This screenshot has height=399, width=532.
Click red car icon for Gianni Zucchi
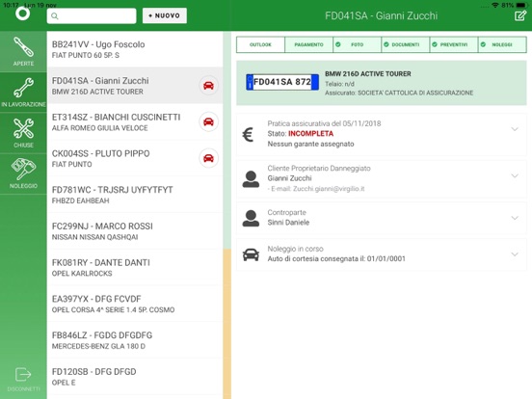click(x=208, y=85)
